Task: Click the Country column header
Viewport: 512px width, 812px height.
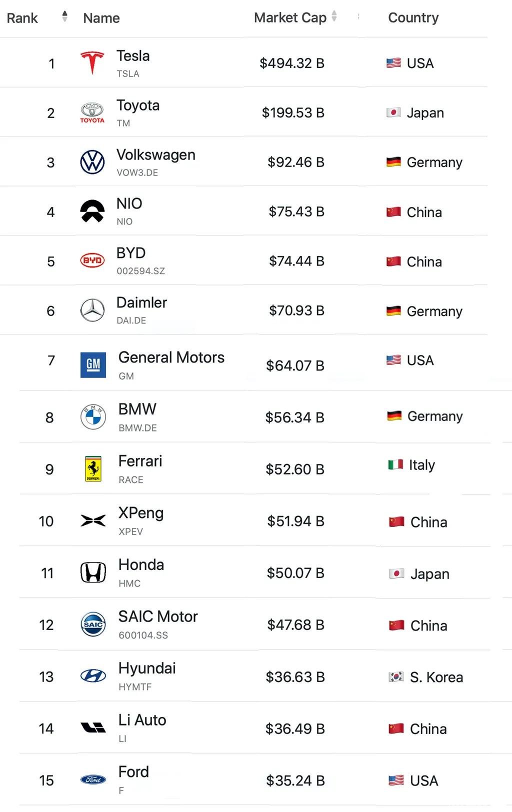Action: (413, 17)
